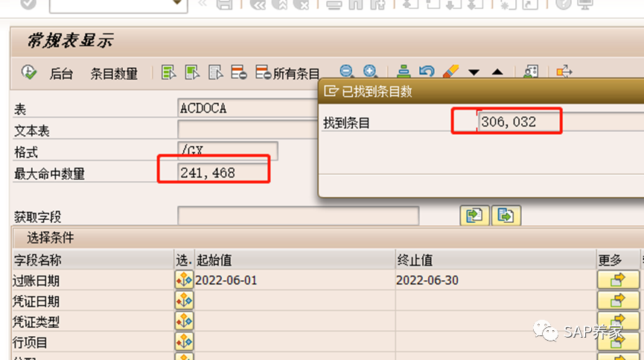The image size is (644, 360).
Task: Click the first green variant list icon
Action: (x=168, y=72)
